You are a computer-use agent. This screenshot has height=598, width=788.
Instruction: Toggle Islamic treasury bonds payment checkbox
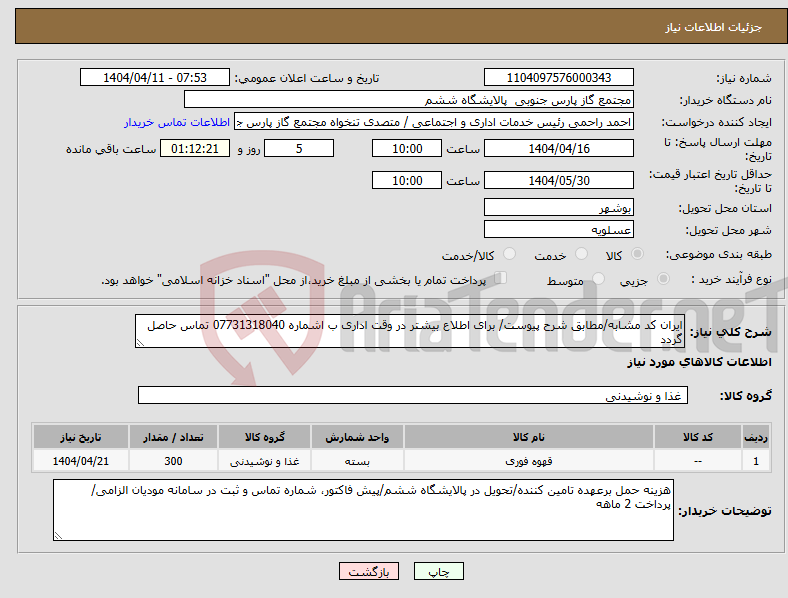click(501, 278)
